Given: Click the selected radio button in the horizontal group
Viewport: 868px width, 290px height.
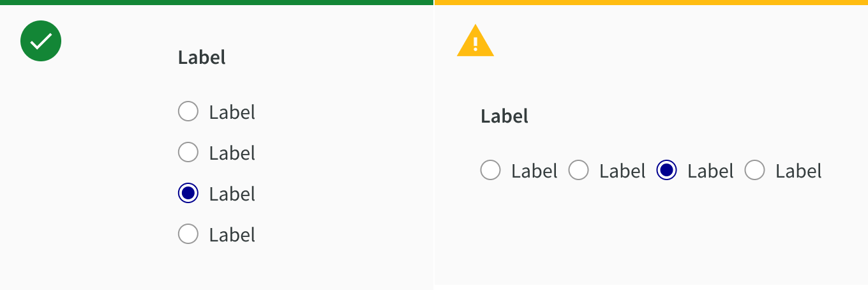Looking at the screenshot, I should pos(666,171).
